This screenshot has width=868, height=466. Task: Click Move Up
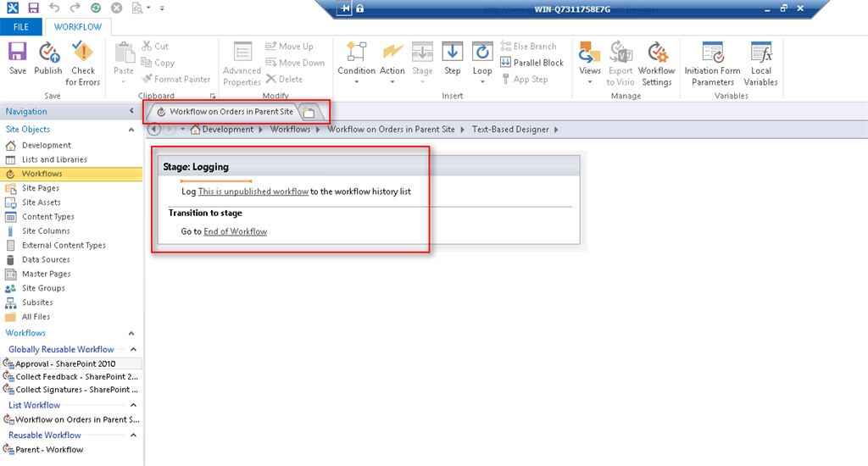click(289, 46)
